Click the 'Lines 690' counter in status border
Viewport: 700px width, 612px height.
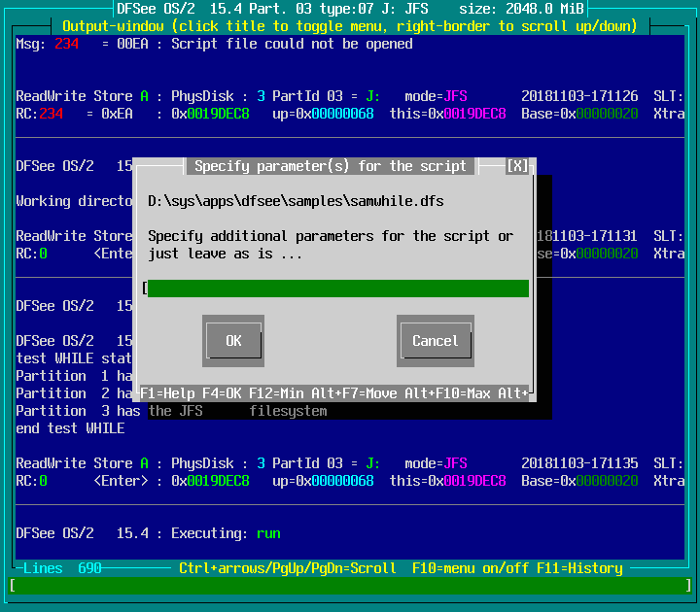(x=62, y=568)
